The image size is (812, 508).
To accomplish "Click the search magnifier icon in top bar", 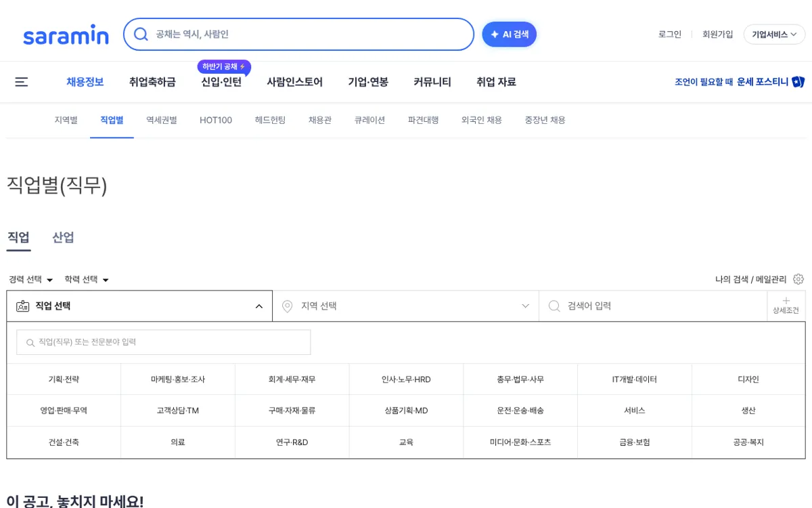I will (141, 34).
